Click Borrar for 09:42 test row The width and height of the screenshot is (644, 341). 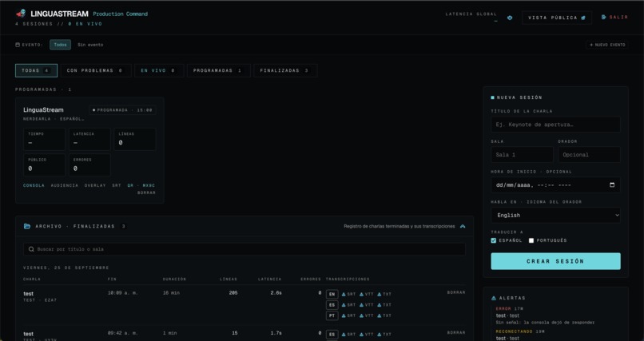click(456, 333)
